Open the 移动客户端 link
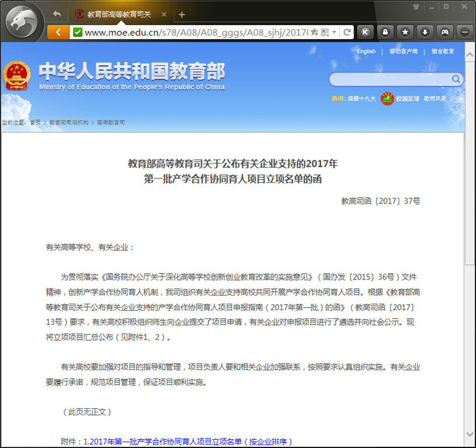476x448 pixels. [x=403, y=51]
